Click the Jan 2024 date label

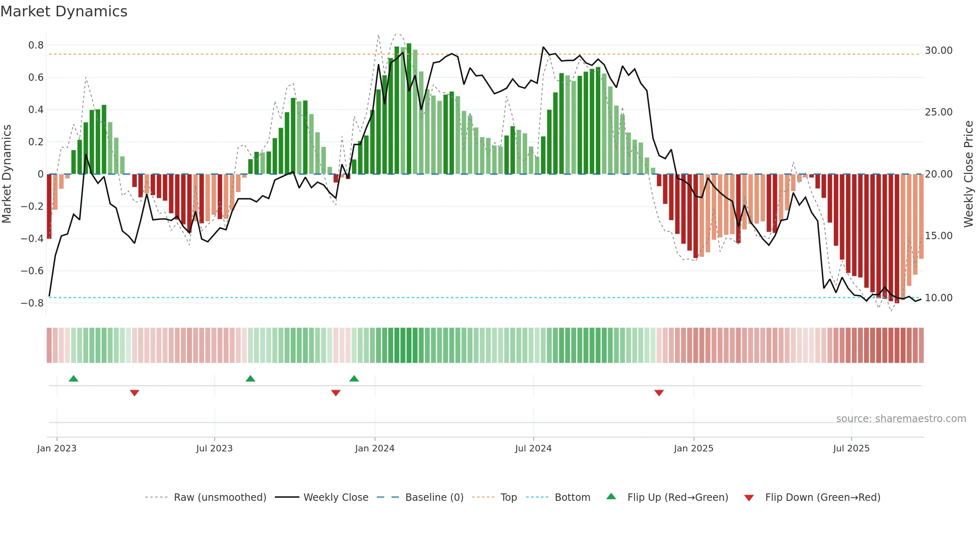[375, 449]
